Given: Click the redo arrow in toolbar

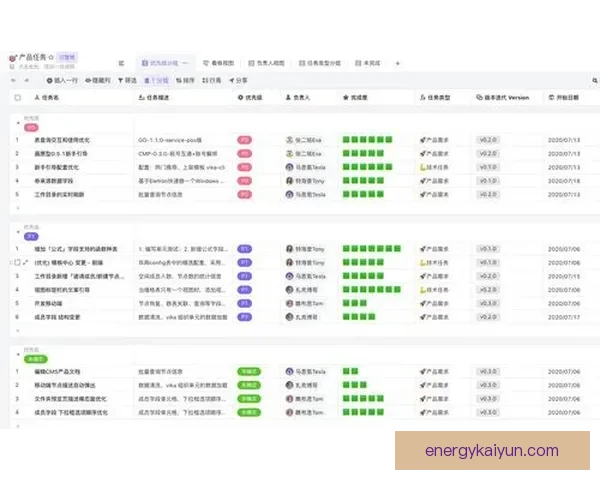Looking at the screenshot, I should pos(26,80).
